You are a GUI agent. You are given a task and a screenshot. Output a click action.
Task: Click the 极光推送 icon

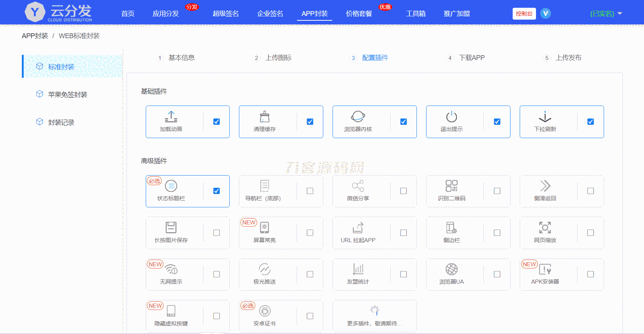tap(264, 269)
